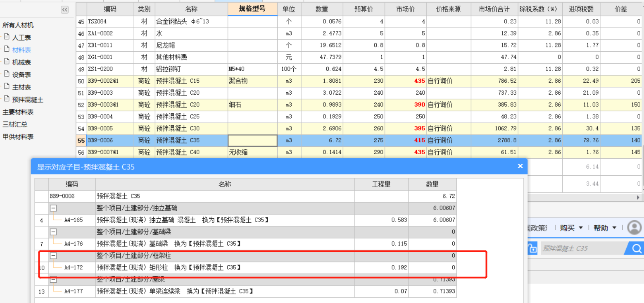Click the 尼龙帽 name cell
This screenshot has height=303, width=644.
pos(191,45)
